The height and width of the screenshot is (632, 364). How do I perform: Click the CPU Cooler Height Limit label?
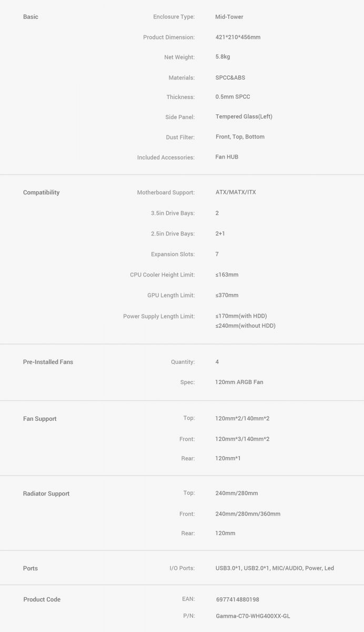coord(162,275)
